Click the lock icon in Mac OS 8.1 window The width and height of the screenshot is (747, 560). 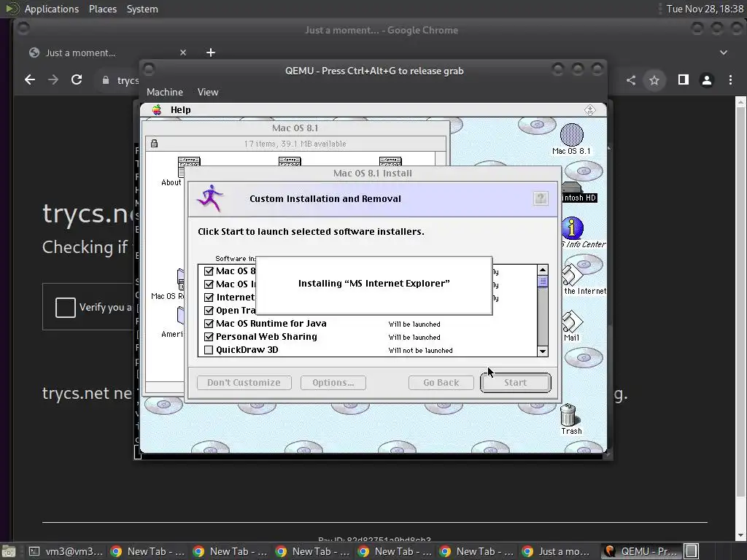[154, 144]
